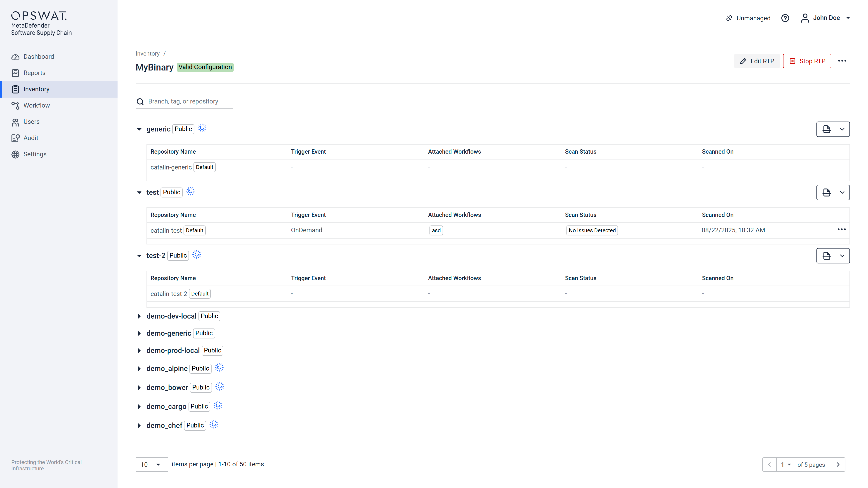868x488 pixels.
Task: Open row actions menu for catalin-test
Action: tap(841, 229)
